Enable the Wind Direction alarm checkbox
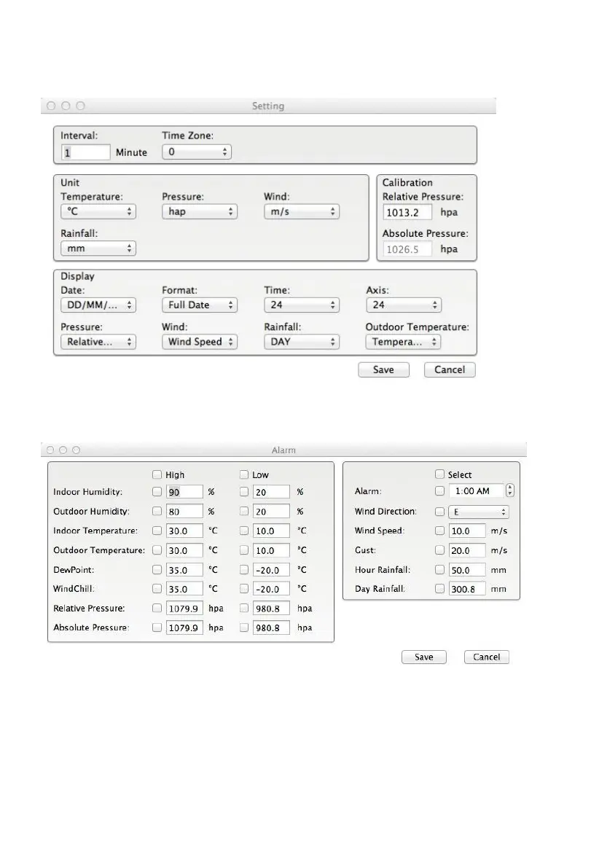This screenshot has height=868, width=599. pos(439,512)
